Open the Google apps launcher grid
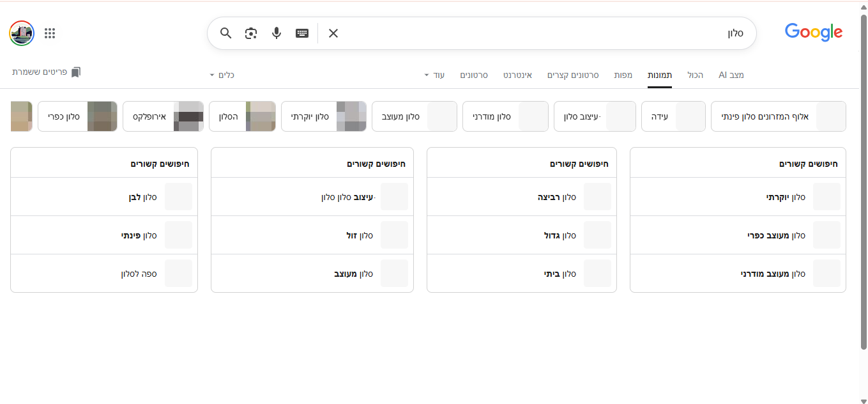868x404 pixels. (x=50, y=33)
